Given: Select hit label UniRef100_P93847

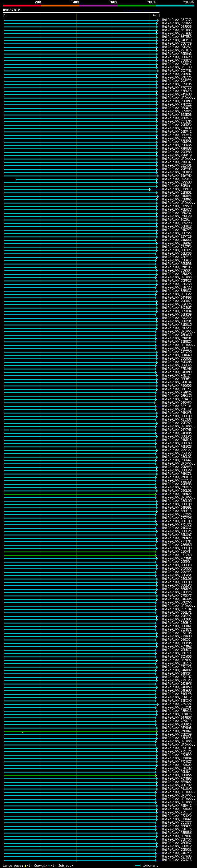Looking at the screenshot, I should [177, 64].
